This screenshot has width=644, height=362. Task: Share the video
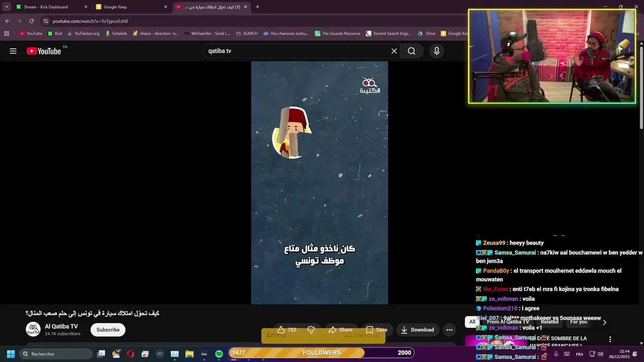[340, 330]
